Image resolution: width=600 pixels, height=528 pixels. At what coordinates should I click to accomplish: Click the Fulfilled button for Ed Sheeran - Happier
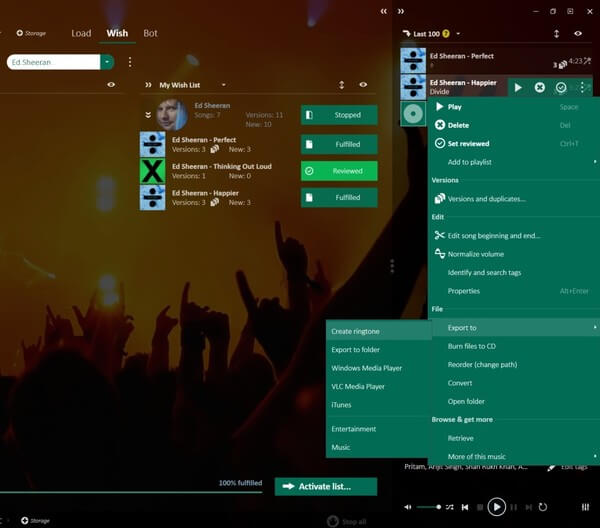[x=339, y=197]
